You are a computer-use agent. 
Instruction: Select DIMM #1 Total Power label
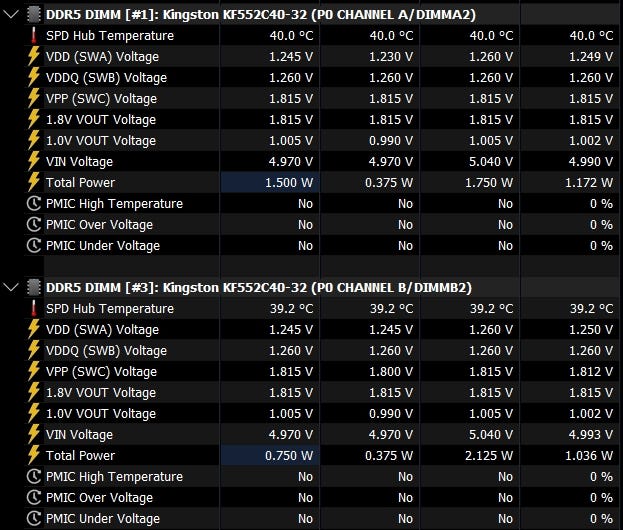[81, 182]
